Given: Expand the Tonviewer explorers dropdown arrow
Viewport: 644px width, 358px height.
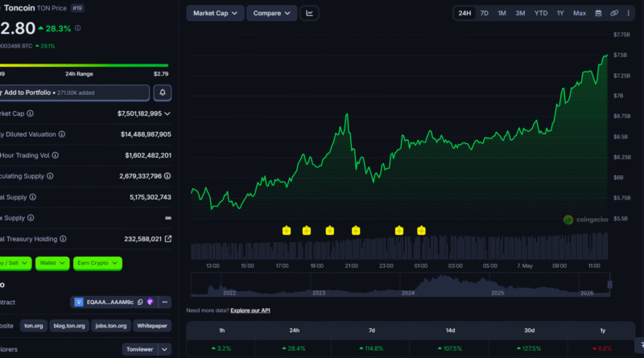Looking at the screenshot, I should [x=165, y=349].
